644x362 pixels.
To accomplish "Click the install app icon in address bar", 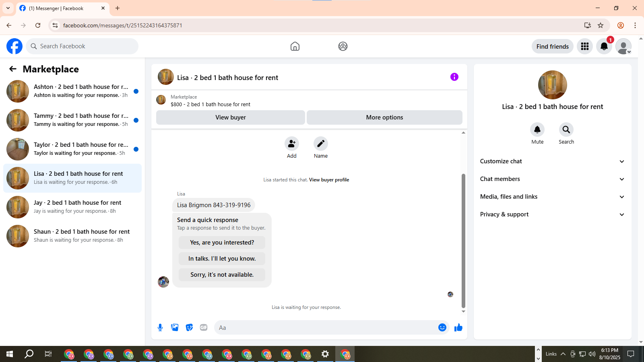I will (588, 25).
